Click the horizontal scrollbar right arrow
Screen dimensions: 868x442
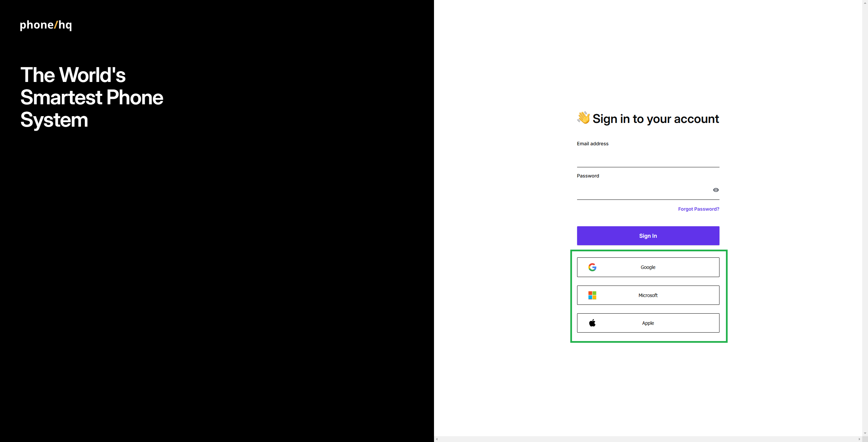point(859,439)
